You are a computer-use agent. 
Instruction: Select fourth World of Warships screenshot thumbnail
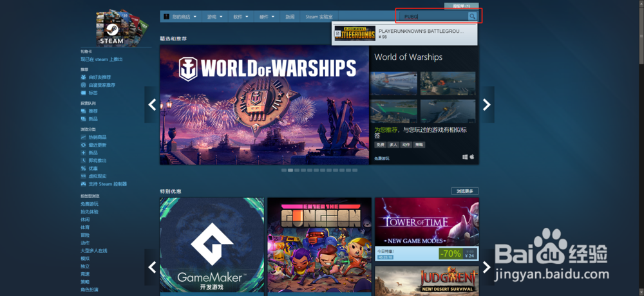pos(448,111)
